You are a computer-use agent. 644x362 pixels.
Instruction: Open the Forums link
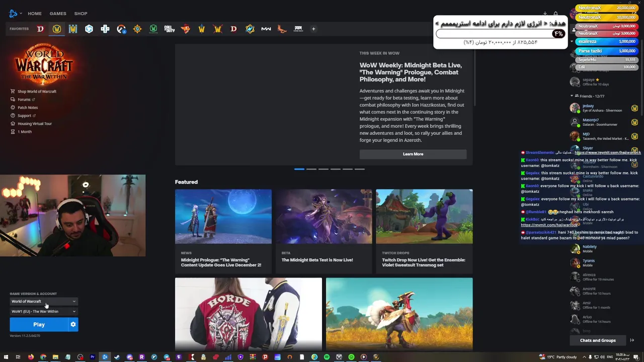23,100
